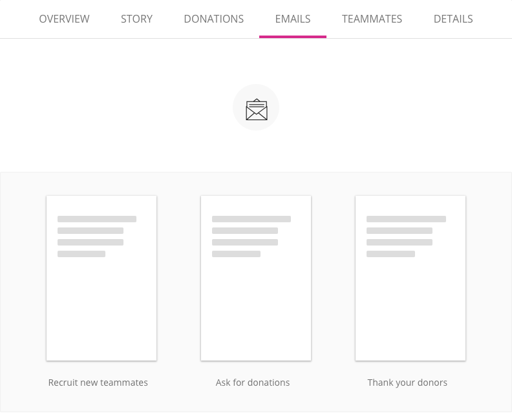Click the 'Thank your donors' text label
The width and height of the screenshot is (512, 420).
pos(407,383)
